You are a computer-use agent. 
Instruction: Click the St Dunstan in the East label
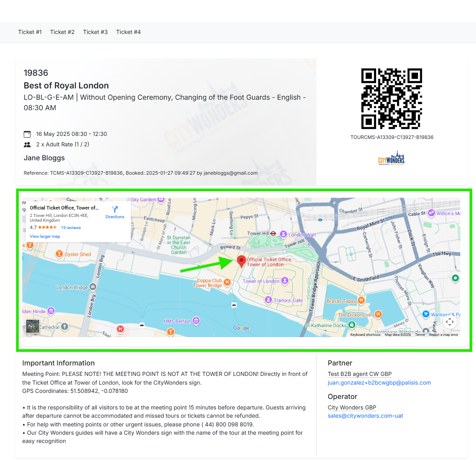point(179,245)
